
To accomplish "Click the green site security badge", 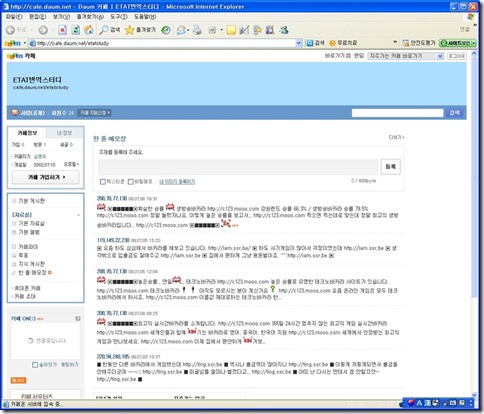I will [458, 43].
